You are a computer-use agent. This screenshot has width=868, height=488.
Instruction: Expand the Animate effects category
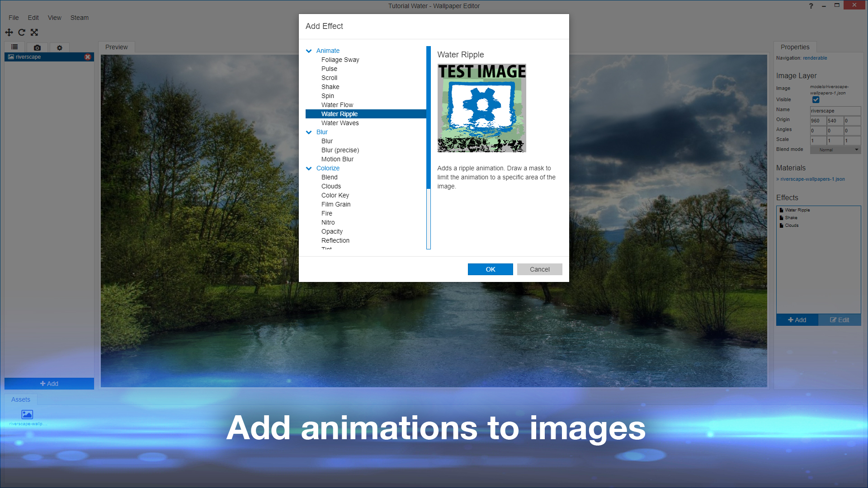(x=327, y=51)
